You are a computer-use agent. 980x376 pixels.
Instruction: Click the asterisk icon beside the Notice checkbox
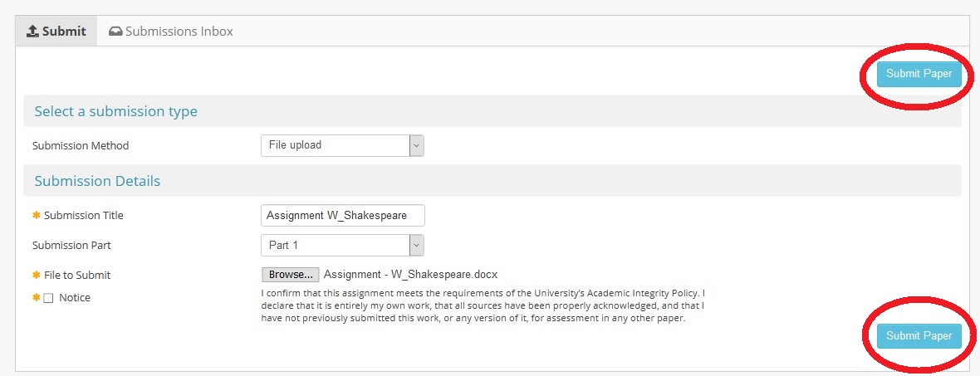point(36,298)
